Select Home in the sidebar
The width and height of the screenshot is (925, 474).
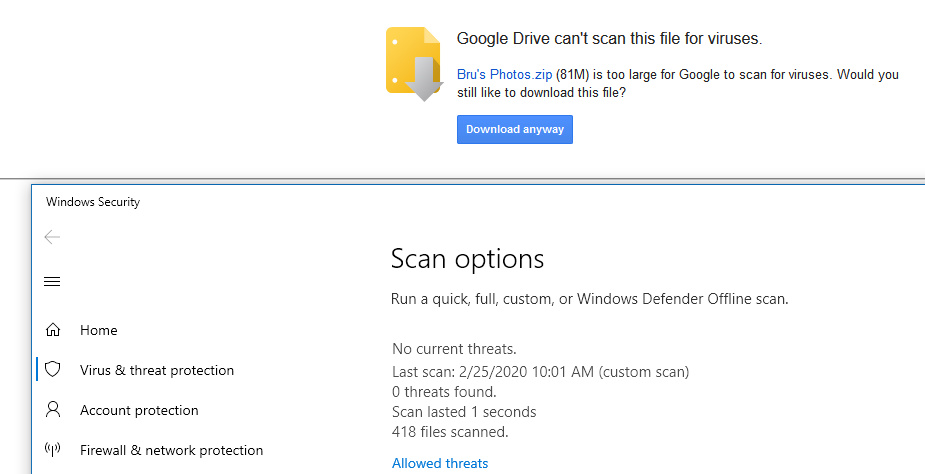pos(99,330)
